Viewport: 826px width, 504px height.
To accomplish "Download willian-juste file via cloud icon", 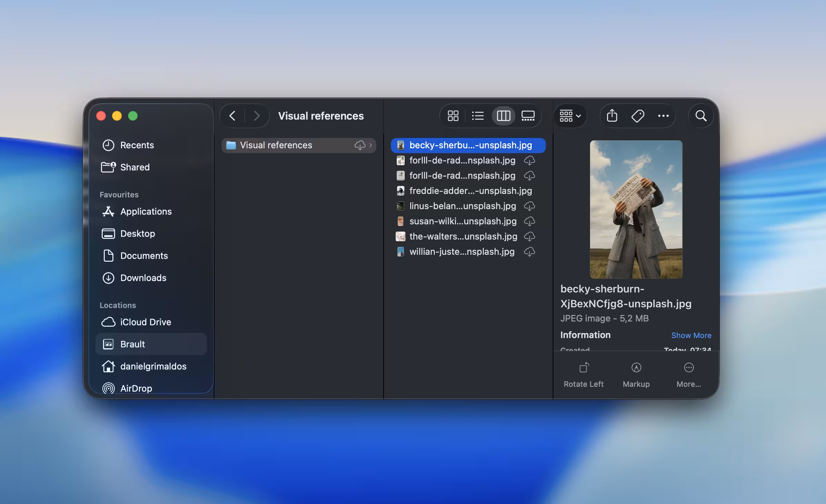I will [x=529, y=252].
